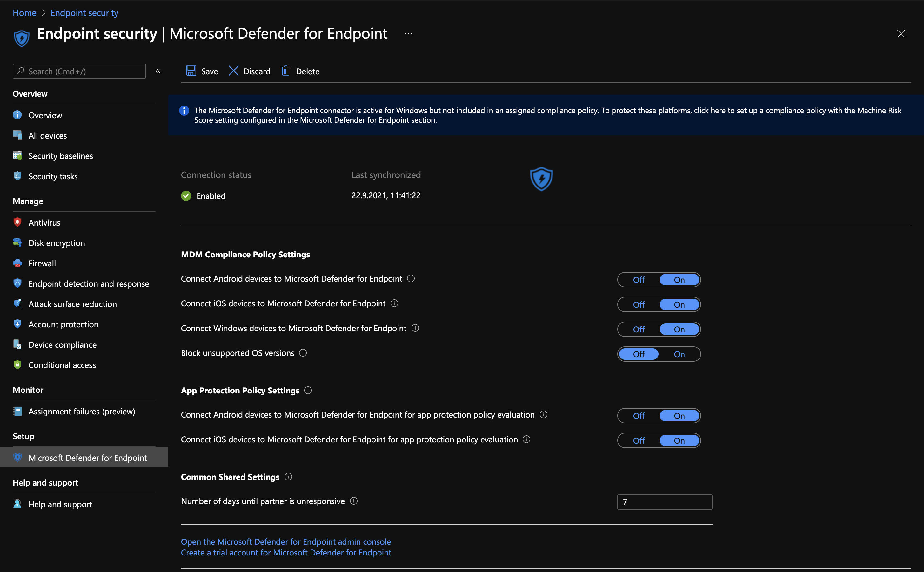Viewport: 924px width, 572px height.
Task: Click the Endpoint detection and response icon
Action: point(17,283)
